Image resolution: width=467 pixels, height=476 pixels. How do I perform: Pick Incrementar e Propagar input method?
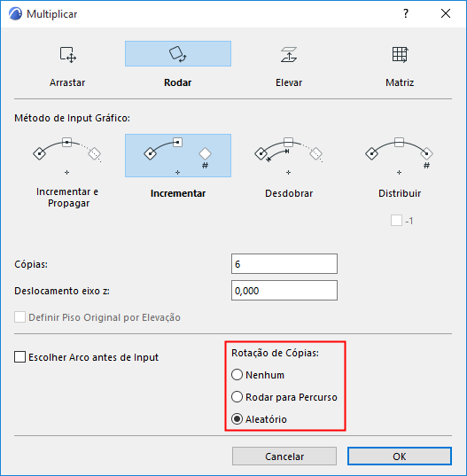tap(67, 156)
